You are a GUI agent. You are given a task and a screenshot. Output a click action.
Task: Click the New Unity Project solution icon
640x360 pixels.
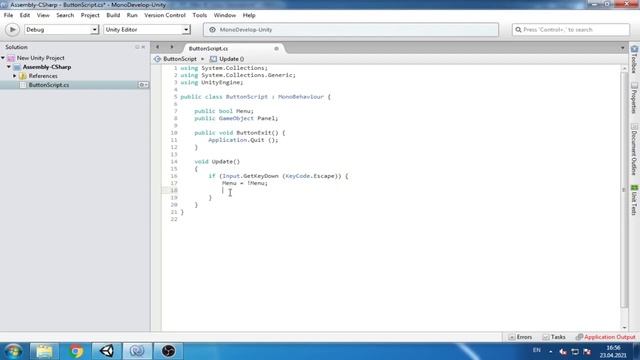click(x=11, y=58)
